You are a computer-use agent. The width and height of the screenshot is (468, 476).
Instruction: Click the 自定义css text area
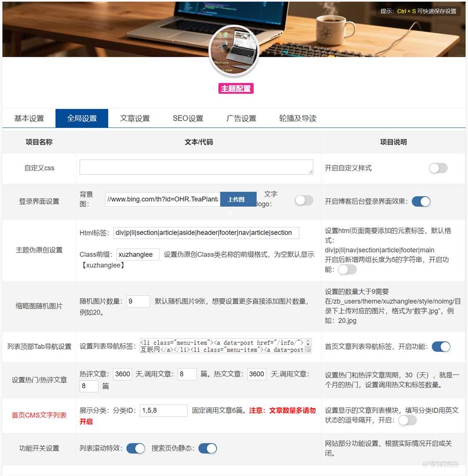[196, 167]
